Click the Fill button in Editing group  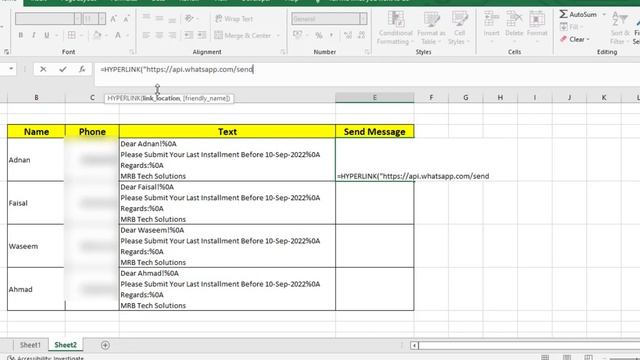(x=571, y=27)
